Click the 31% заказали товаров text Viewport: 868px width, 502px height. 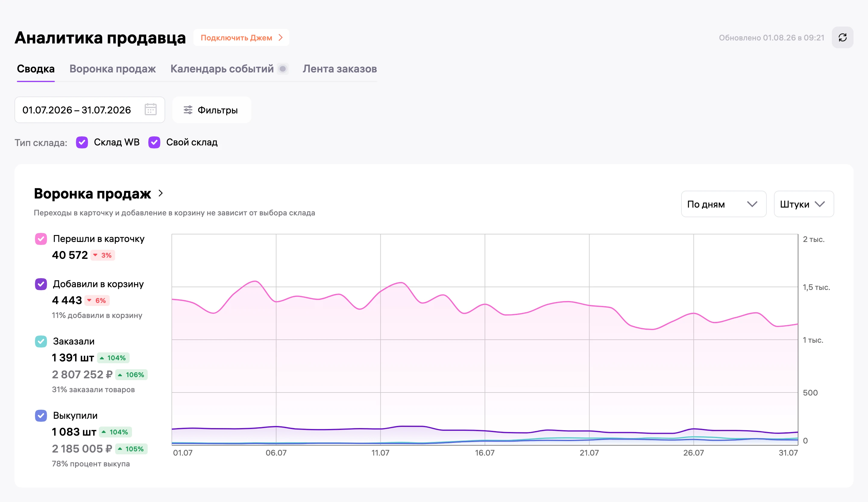coord(93,389)
